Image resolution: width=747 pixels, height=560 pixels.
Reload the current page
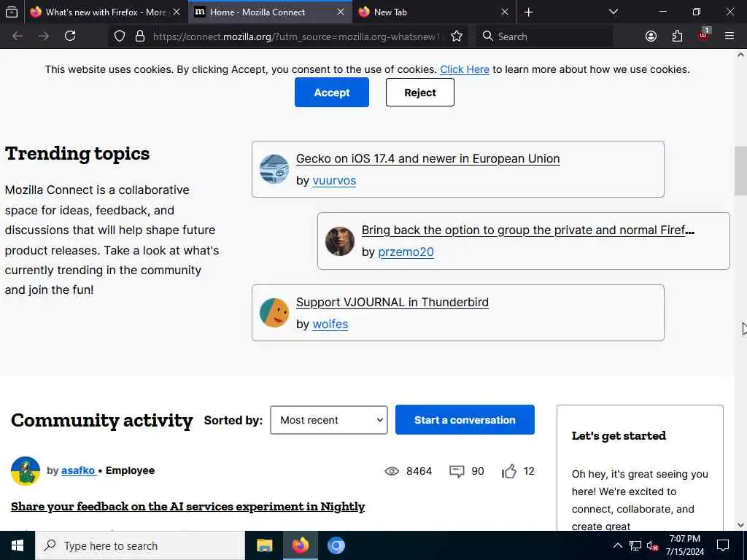click(x=70, y=36)
